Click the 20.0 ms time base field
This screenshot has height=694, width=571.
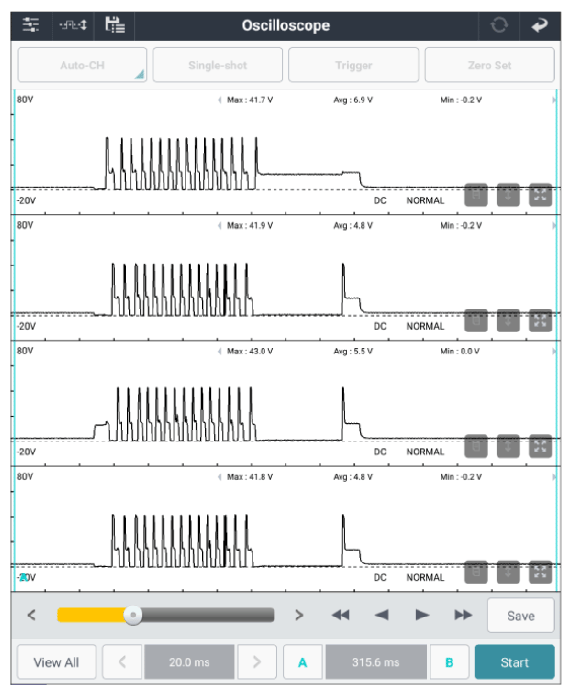[x=189, y=662]
